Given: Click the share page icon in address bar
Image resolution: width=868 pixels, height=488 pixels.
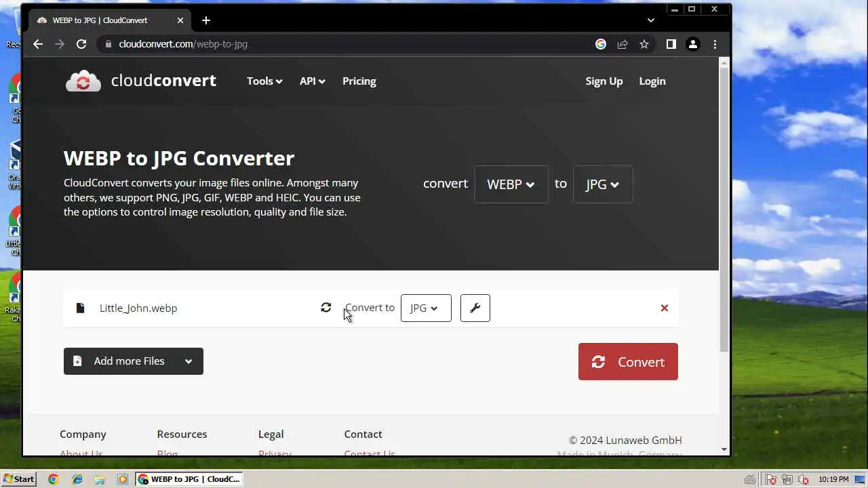Looking at the screenshot, I should [x=623, y=44].
